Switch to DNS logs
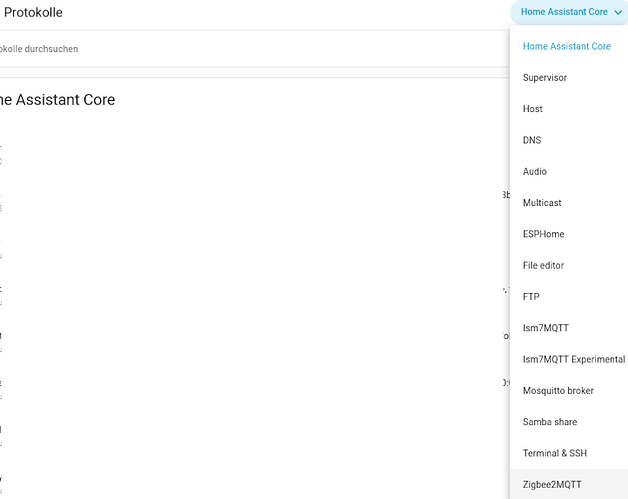Screen dimensions: 628x499 [x=532, y=140]
